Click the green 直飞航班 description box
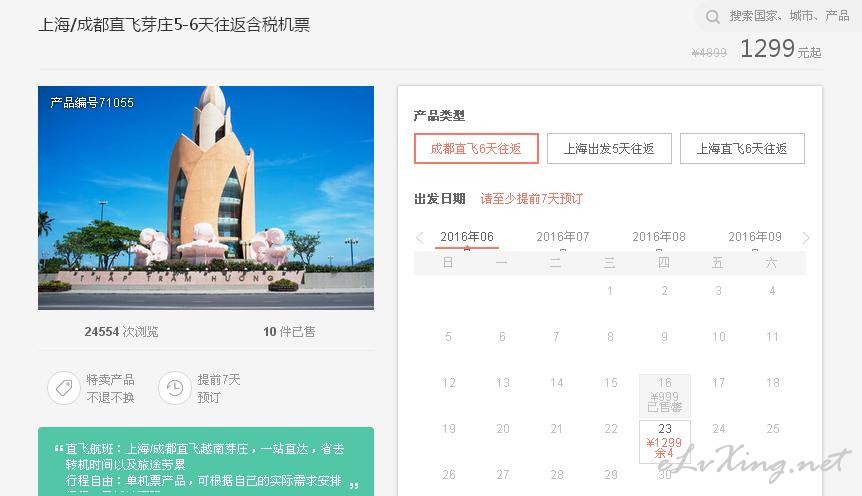The width and height of the screenshot is (862, 496). 206,462
